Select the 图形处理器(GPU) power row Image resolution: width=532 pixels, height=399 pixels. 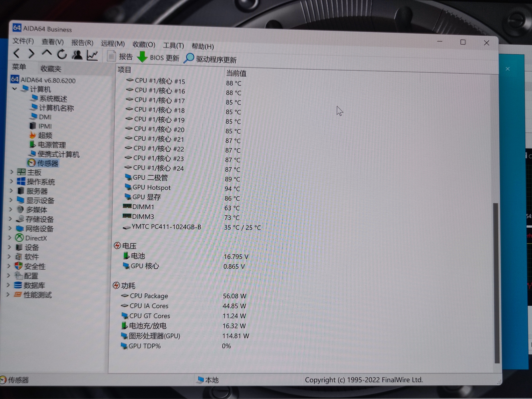coord(185,336)
